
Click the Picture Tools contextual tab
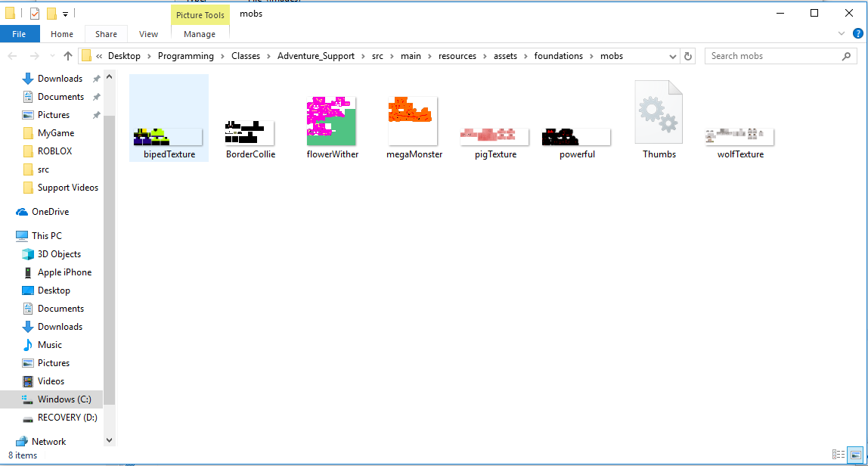coord(200,15)
